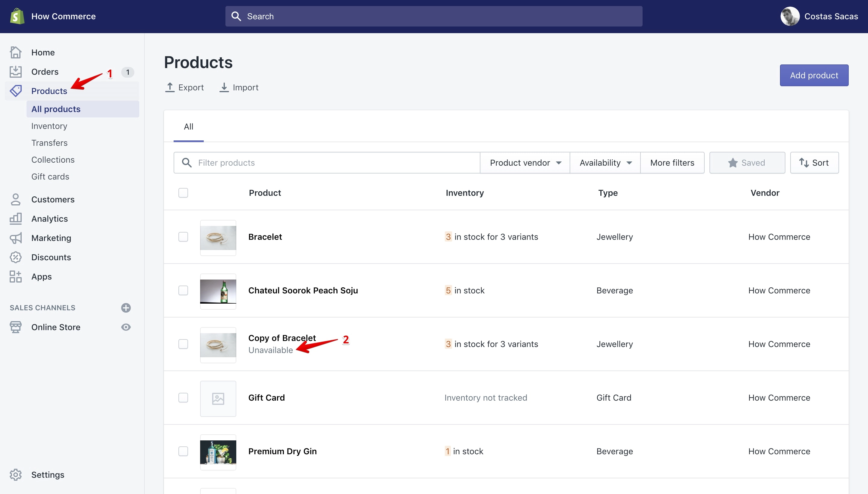Open Settings gear icon
The height and width of the screenshot is (494, 868).
click(x=16, y=475)
